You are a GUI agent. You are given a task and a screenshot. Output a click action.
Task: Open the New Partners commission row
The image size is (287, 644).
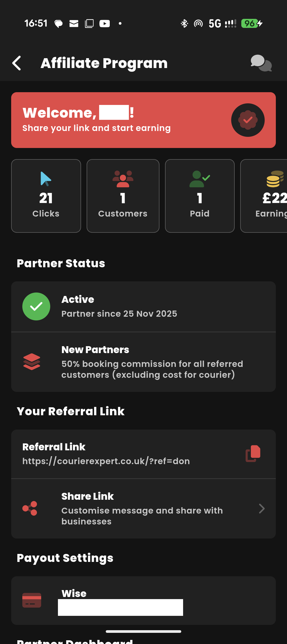143,362
